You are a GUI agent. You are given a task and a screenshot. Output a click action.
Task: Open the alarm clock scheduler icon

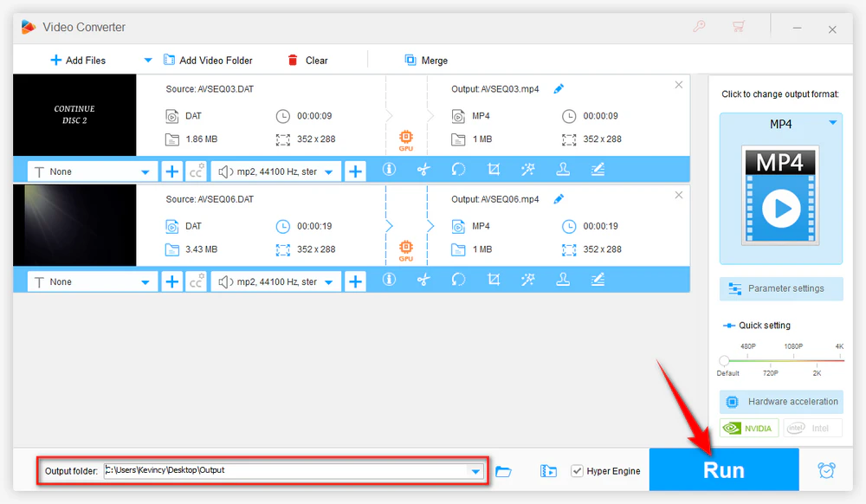(826, 470)
